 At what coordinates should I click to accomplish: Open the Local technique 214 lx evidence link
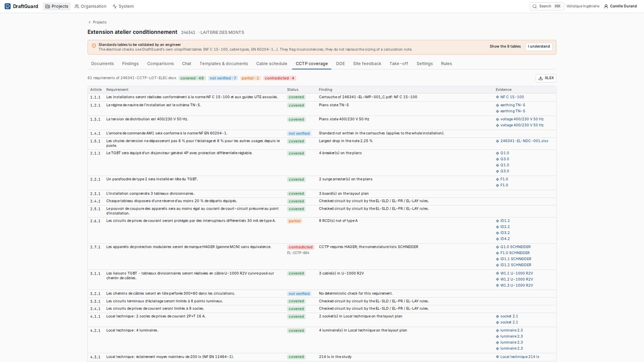click(518, 357)
